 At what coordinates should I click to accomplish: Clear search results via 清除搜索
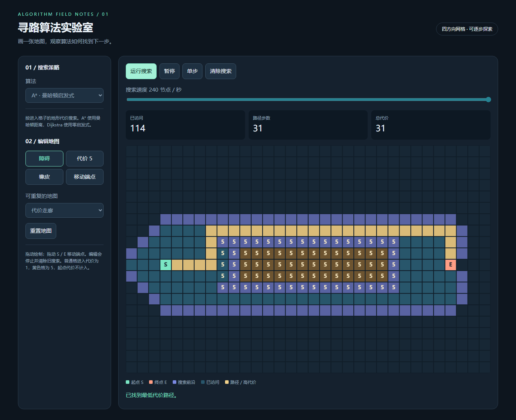(221, 71)
